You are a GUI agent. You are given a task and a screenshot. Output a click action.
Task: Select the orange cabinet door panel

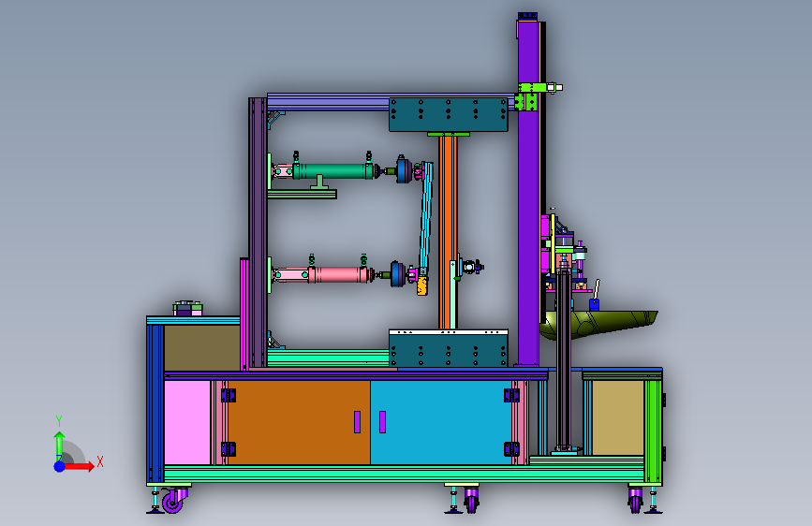tap(299, 422)
